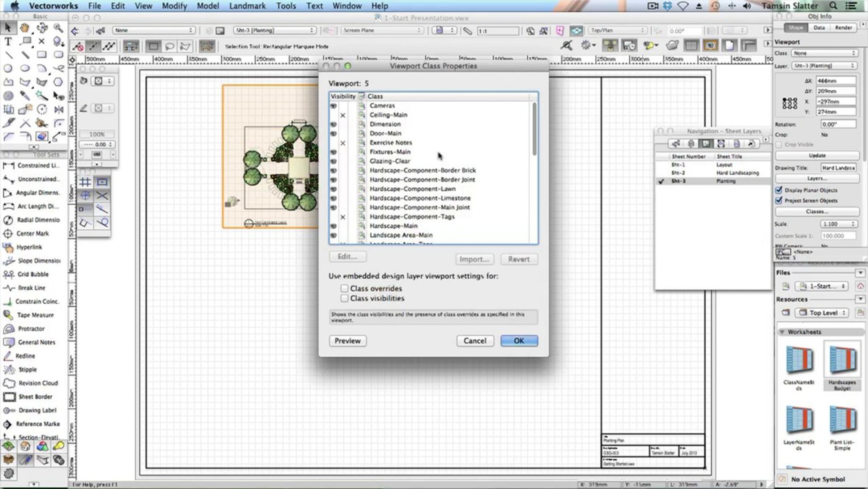This screenshot has height=489, width=868.
Task: Uncheck Display Planar Objects
Action: (779, 190)
